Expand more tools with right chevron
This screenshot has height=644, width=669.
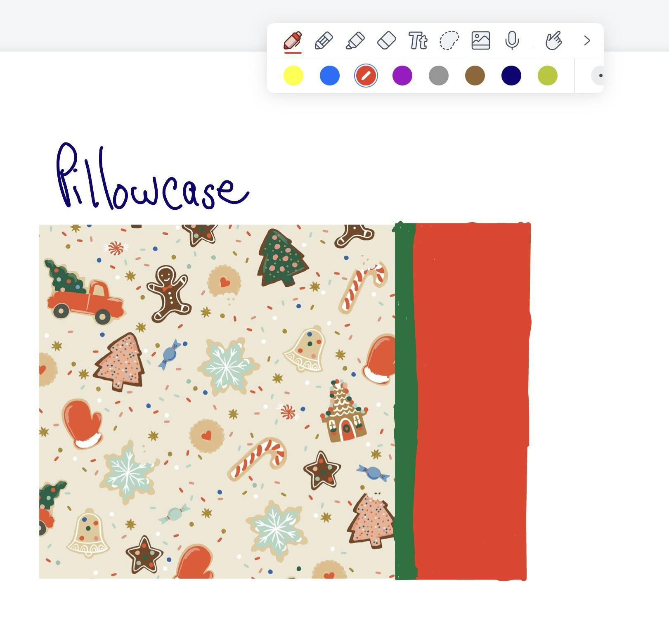click(587, 40)
